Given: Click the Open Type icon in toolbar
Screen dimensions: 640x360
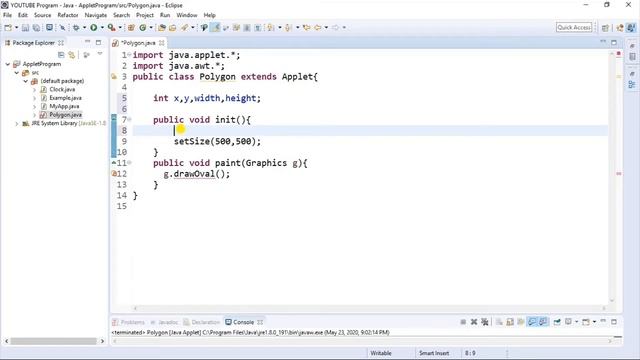Looking at the screenshot, I should pyautogui.click(x=162, y=27).
